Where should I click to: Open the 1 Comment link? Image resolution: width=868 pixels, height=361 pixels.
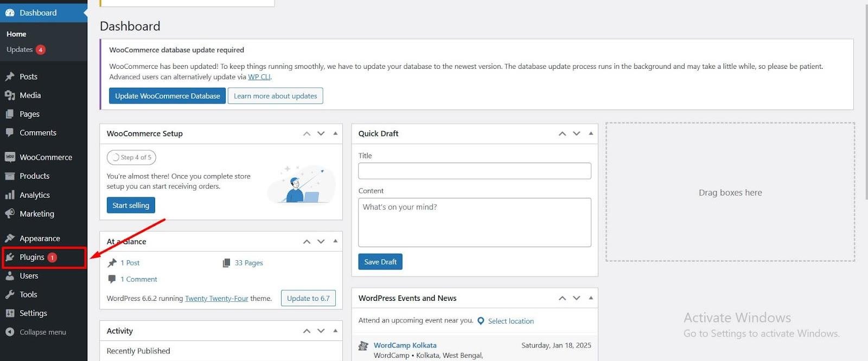tap(139, 279)
